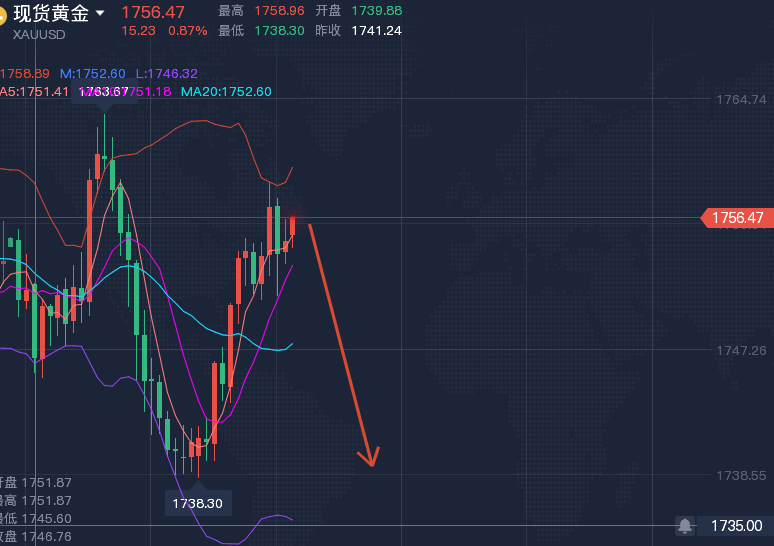The width and height of the screenshot is (774, 546).
Task: Click the 1763.67 high marker callout on chart
Action: coord(104,92)
